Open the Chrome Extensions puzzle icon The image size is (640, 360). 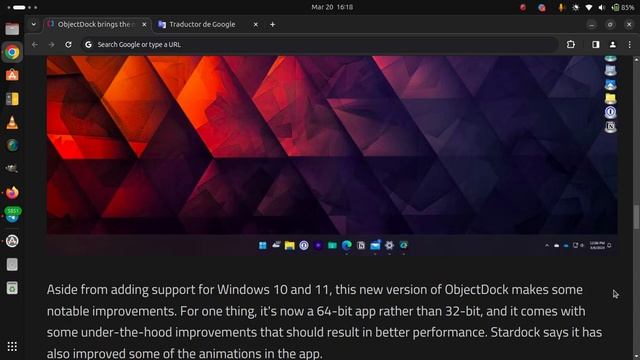[571, 44]
